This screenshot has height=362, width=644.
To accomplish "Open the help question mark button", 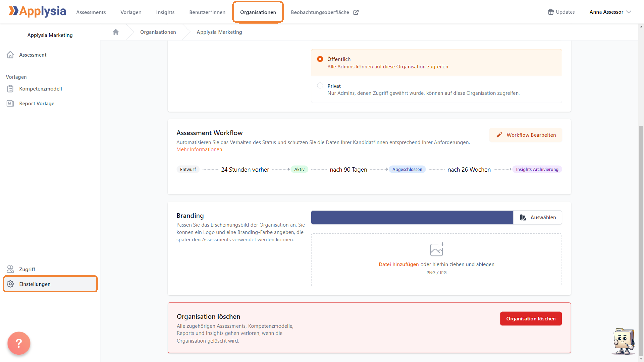I will tap(19, 343).
